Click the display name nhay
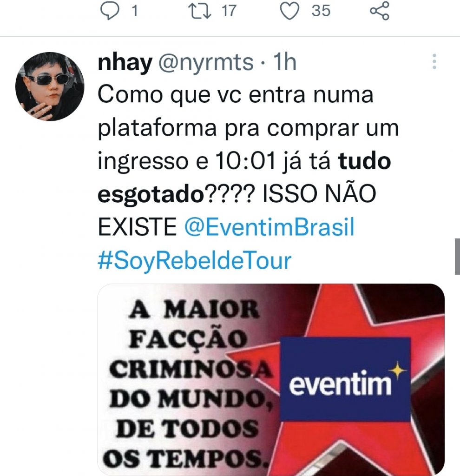Image resolution: width=460 pixels, height=476 pixels. (125, 62)
